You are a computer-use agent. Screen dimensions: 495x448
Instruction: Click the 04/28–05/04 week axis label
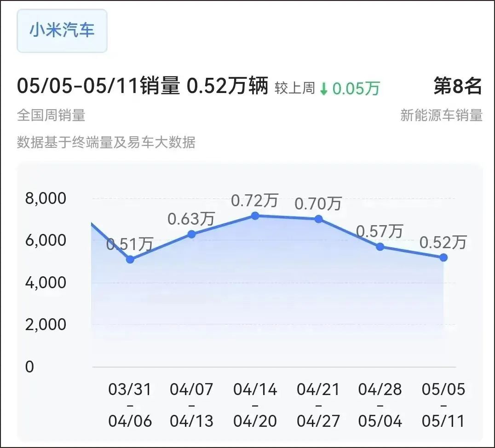point(380,405)
